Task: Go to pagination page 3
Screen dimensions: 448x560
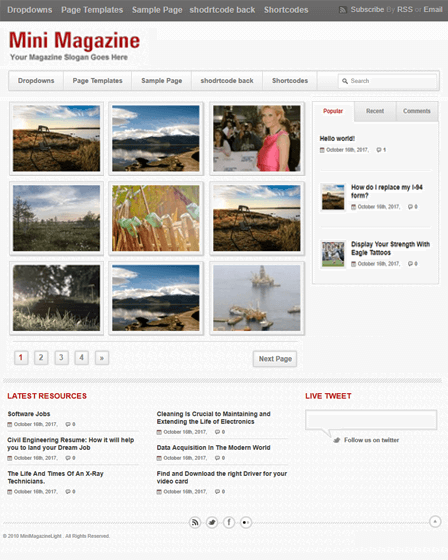Action: click(x=61, y=358)
